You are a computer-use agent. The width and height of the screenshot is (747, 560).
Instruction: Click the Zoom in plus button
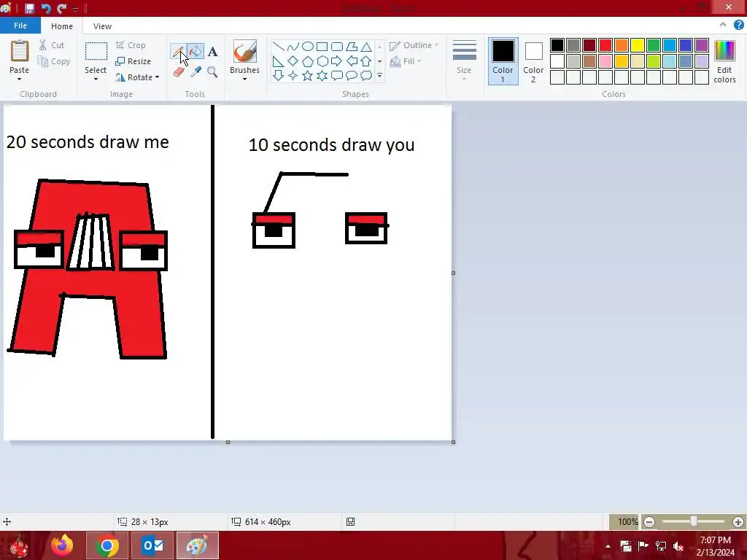(738, 522)
